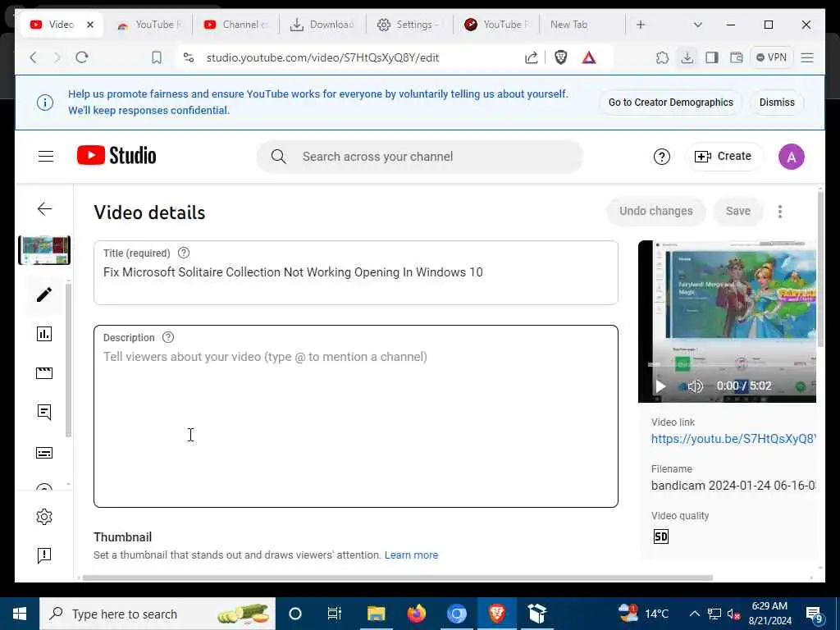Bookmark this page

click(x=157, y=57)
